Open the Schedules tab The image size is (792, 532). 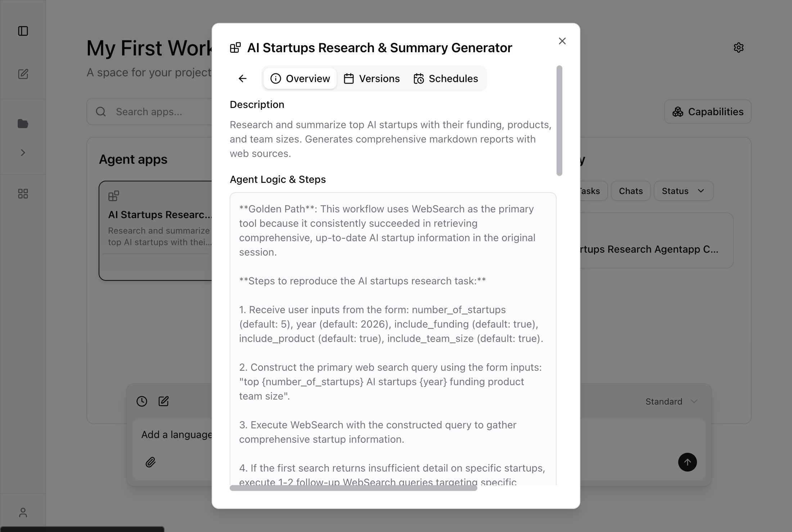click(x=446, y=78)
